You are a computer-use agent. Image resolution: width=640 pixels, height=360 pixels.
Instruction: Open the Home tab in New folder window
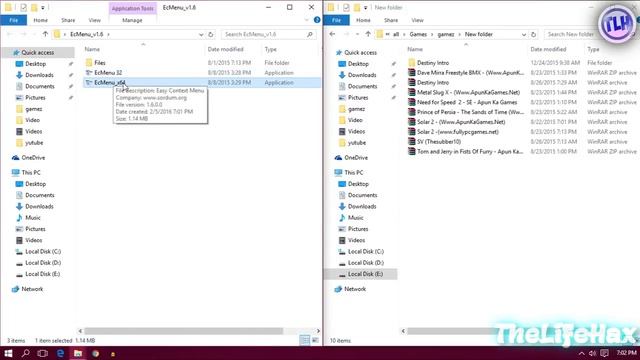363,20
